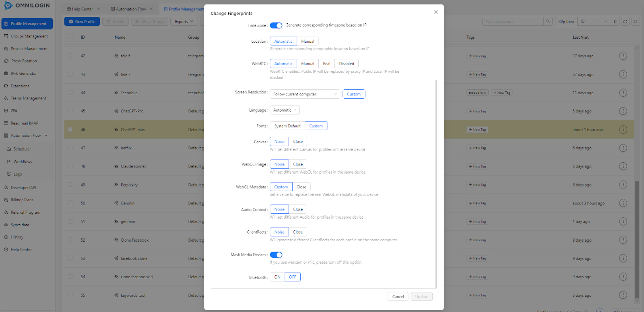644x312 pixels.
Task: Remove the teepublic tag
Action: 485,93
